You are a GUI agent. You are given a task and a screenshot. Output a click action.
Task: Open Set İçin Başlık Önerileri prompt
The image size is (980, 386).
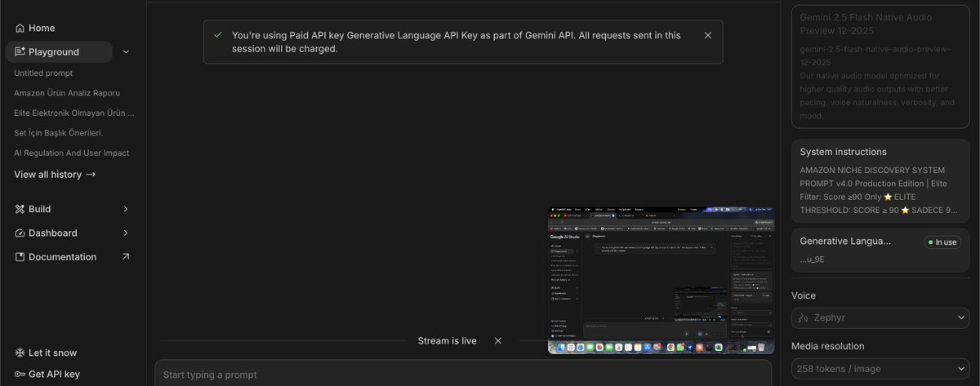tap(59, 133)
